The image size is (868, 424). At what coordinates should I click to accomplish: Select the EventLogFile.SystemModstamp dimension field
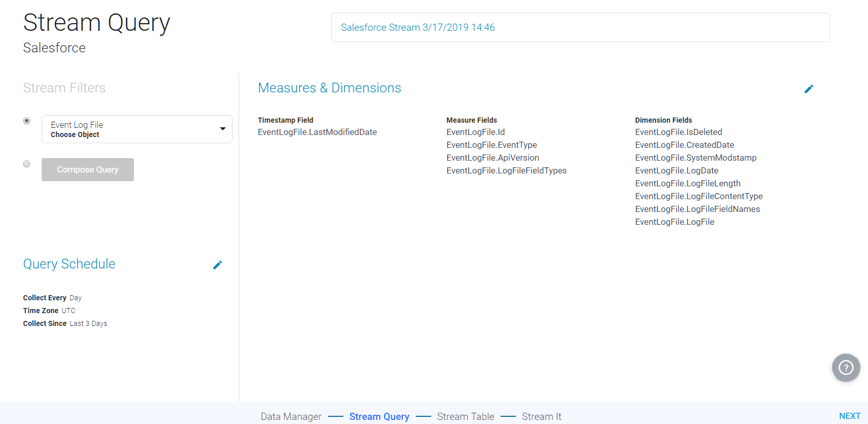(696, 158)
